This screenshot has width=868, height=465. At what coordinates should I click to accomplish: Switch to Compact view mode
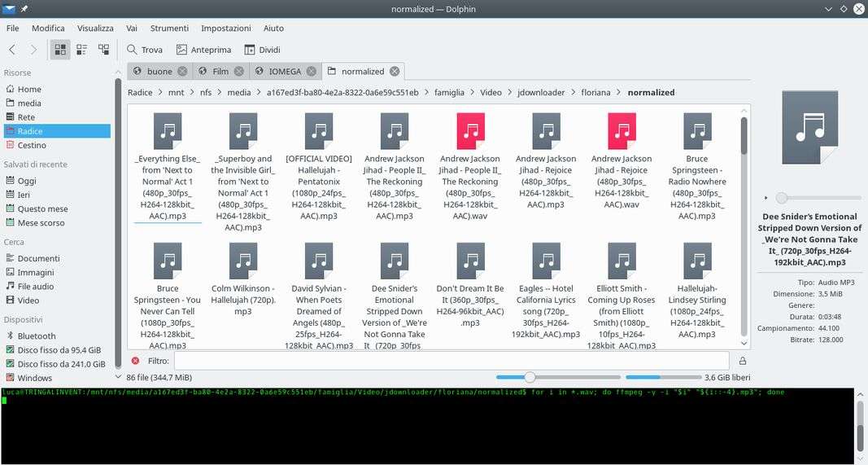81,50
